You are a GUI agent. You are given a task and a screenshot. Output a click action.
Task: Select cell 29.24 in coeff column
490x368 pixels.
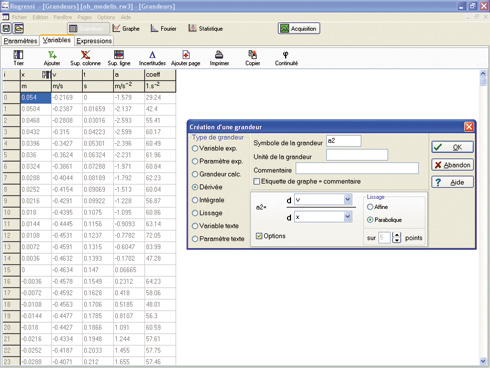[x=160, y=98]
